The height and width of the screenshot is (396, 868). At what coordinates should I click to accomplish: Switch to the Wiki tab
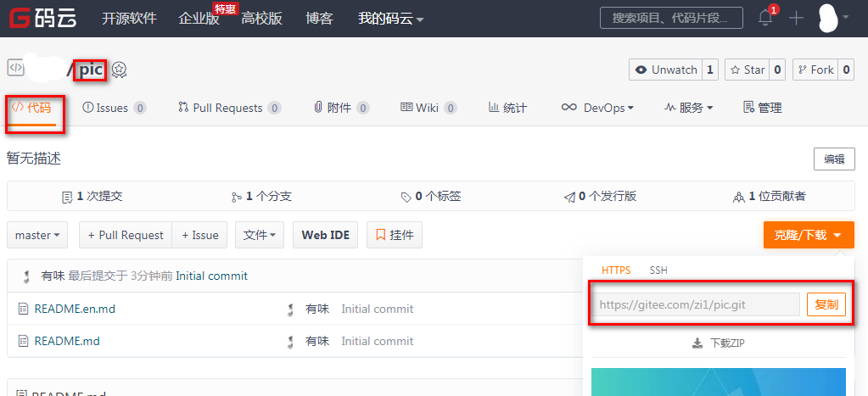coord(428,108)
